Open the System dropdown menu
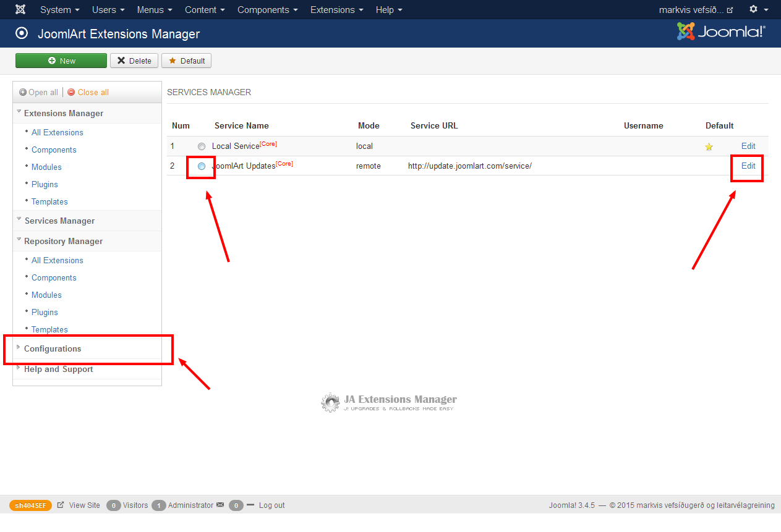Viewport: 781px width, 532px height. click(60, 10)
